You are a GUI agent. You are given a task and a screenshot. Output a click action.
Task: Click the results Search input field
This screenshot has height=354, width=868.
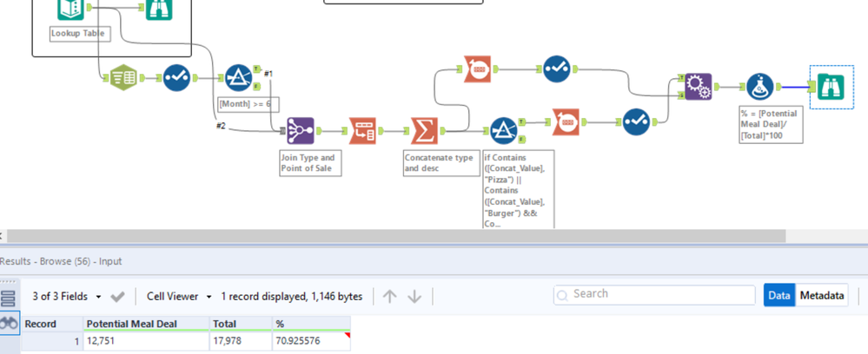point(654,295)
